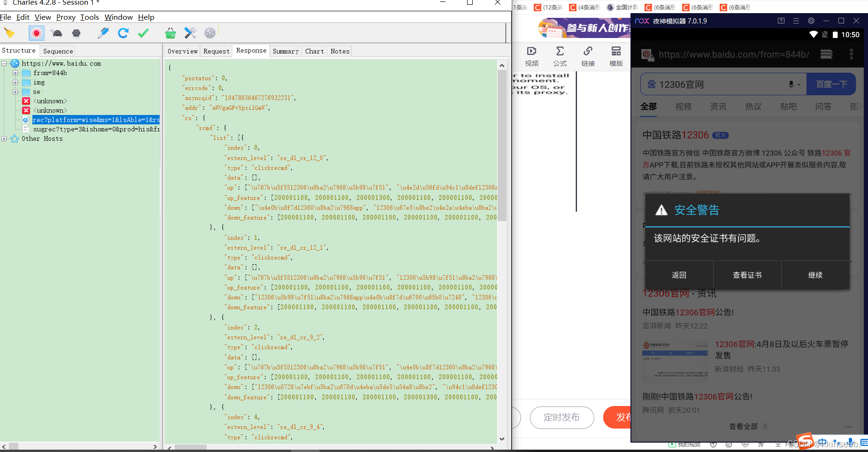Open the File menu in Charles
The height and width of the screenshot is (452, 868).
pos(6,17)
